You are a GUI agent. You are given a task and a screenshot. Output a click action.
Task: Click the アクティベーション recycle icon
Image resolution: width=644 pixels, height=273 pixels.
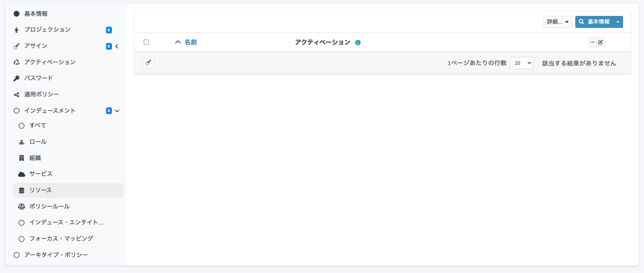[x=16, y=62]
